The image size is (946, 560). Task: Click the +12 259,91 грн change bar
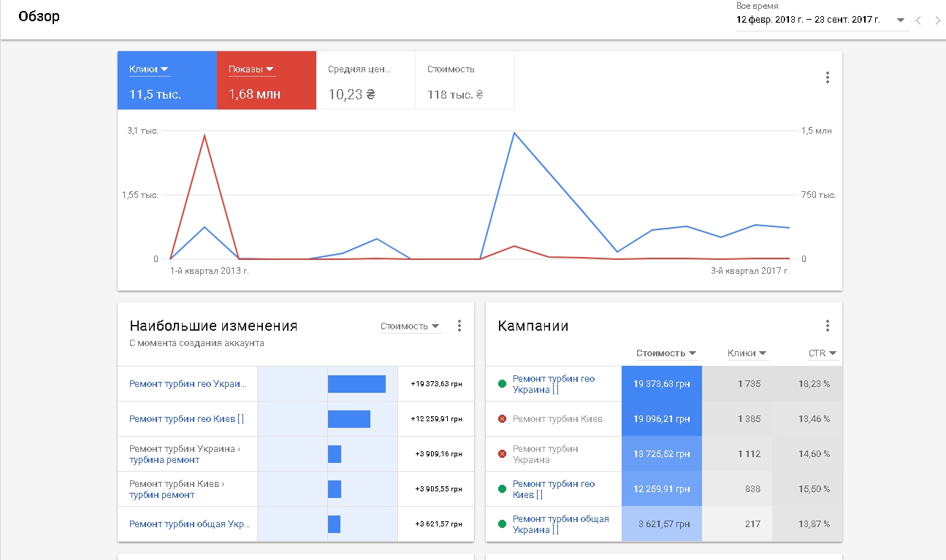[x=349, y=419]
